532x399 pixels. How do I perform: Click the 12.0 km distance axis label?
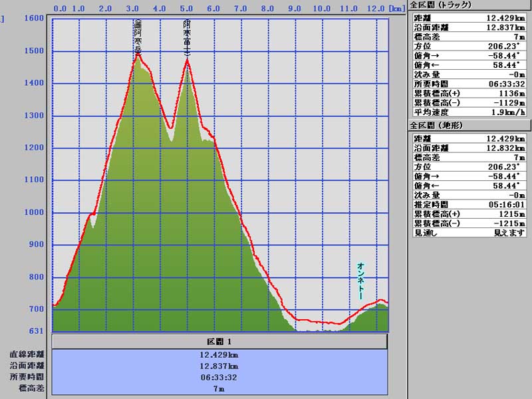(375, 9)
